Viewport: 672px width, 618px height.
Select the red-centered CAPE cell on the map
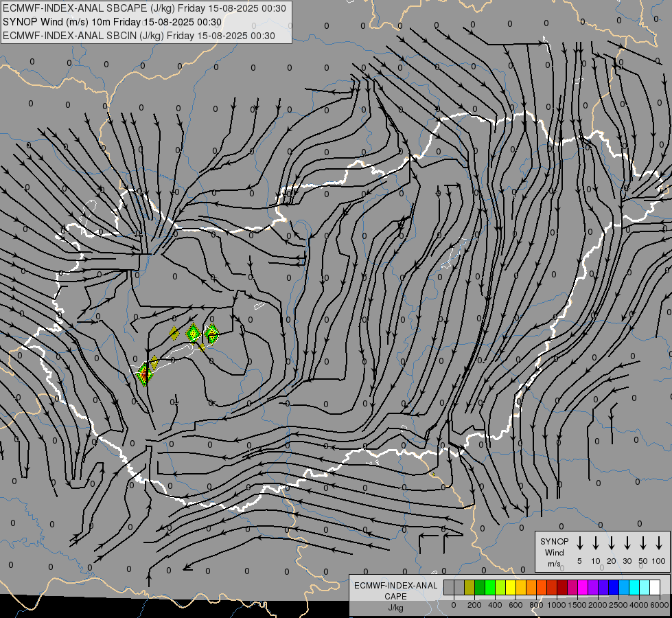pyautogui.click(x=144, y=374)
